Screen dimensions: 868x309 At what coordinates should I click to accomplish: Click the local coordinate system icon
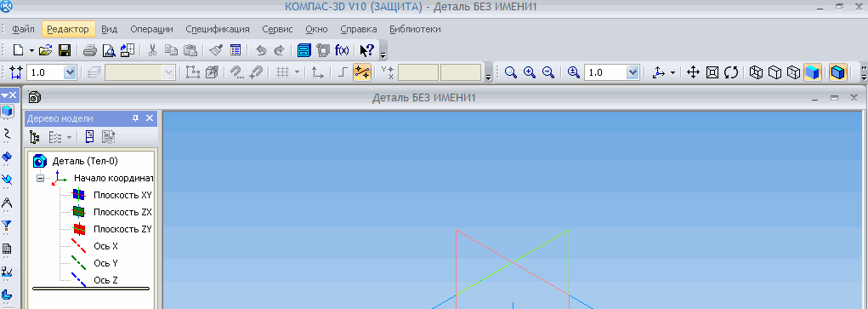[x=317, y=72]
